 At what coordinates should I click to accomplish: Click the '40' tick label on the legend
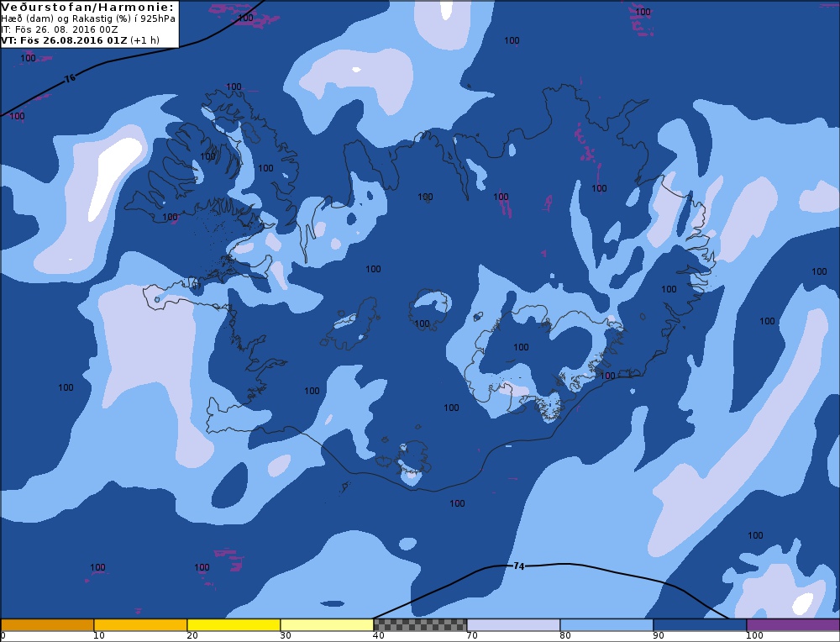click(x=379, y=635)
